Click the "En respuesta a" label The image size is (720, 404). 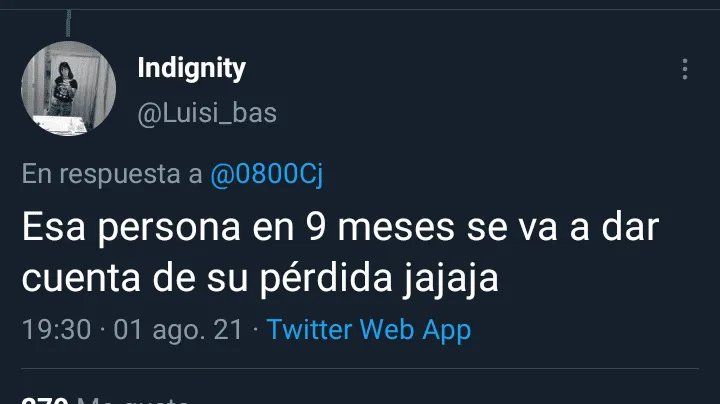pyautogui.click(x=112, y=174)
